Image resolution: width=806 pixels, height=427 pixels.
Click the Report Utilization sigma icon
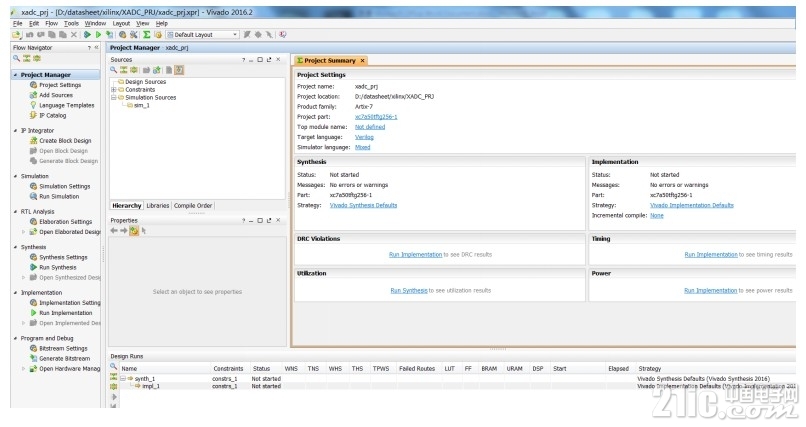coord(146,34)
